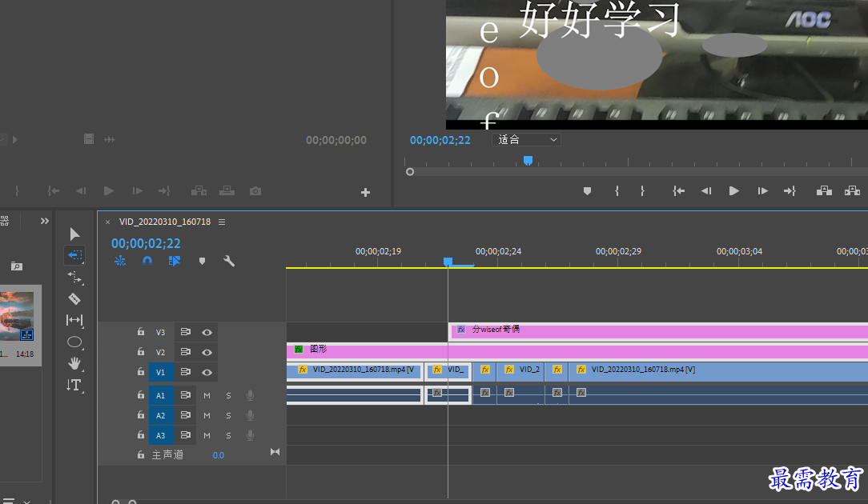Click program monitor playhead marker
Screen dimensions: 868x504
click(528, 161)
